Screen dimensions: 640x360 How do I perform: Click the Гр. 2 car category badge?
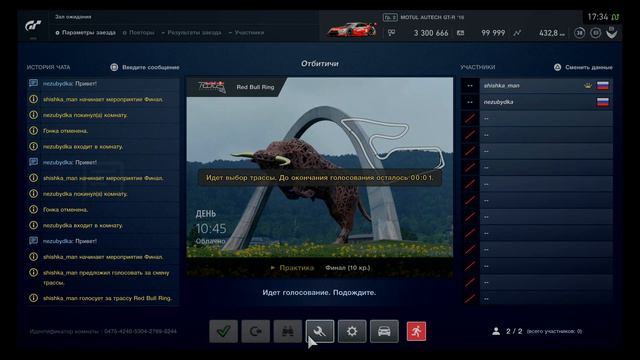390,17
